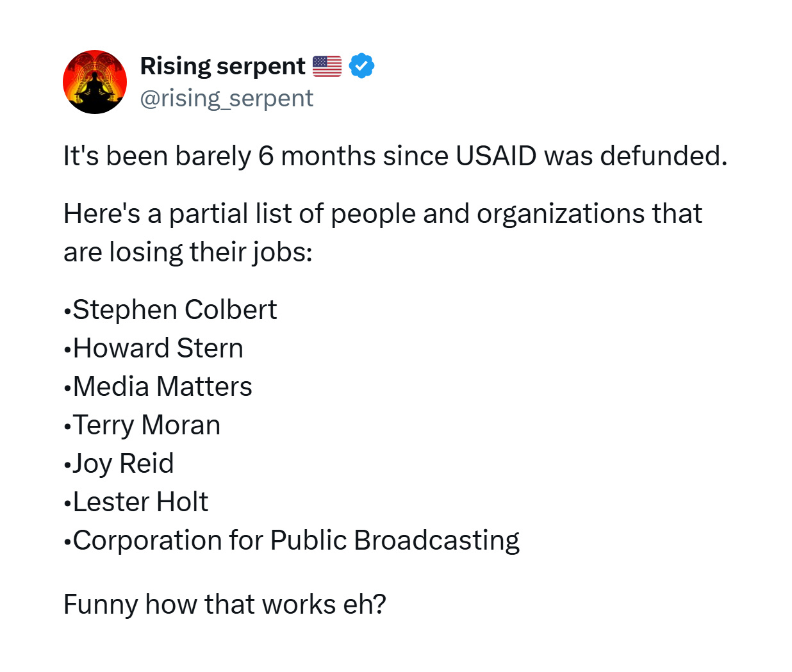Select the Joy Reid list entry
Screen dimensions: 792x672
(119, 463)
